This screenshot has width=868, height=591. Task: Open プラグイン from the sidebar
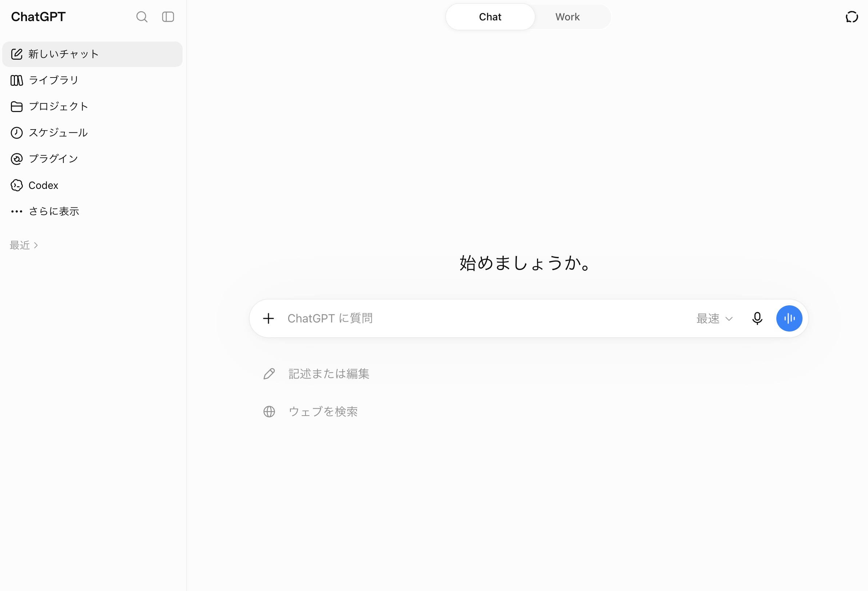92,159
